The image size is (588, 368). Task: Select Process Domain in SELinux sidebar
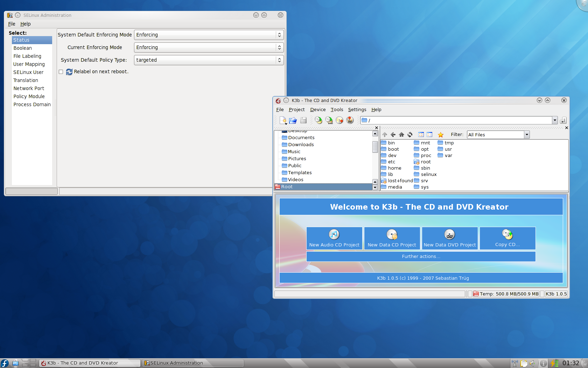[x=32, y=104]
